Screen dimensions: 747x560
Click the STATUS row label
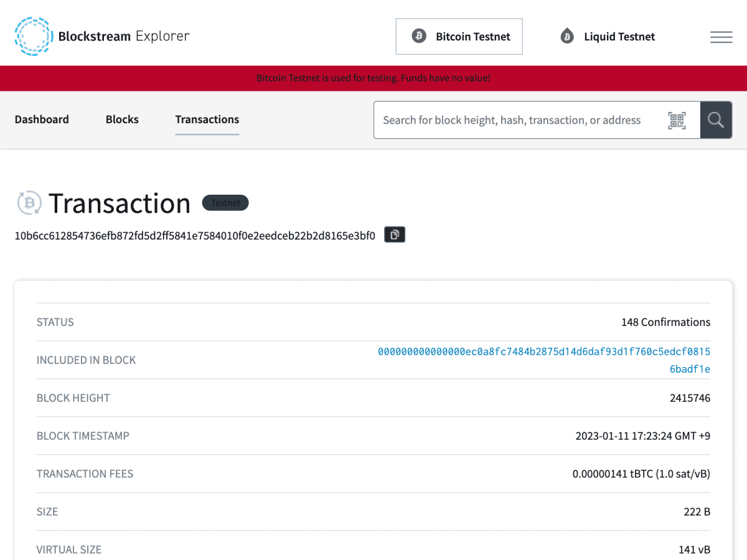55,322
